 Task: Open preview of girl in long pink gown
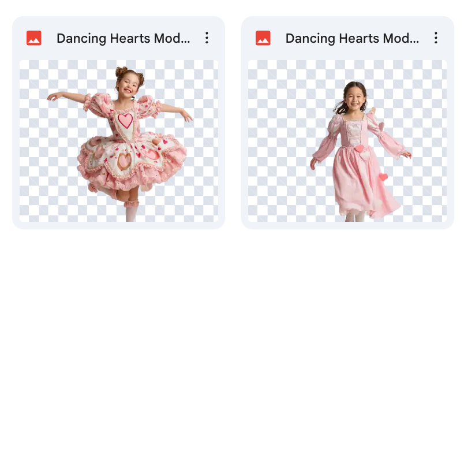(347, 141)
